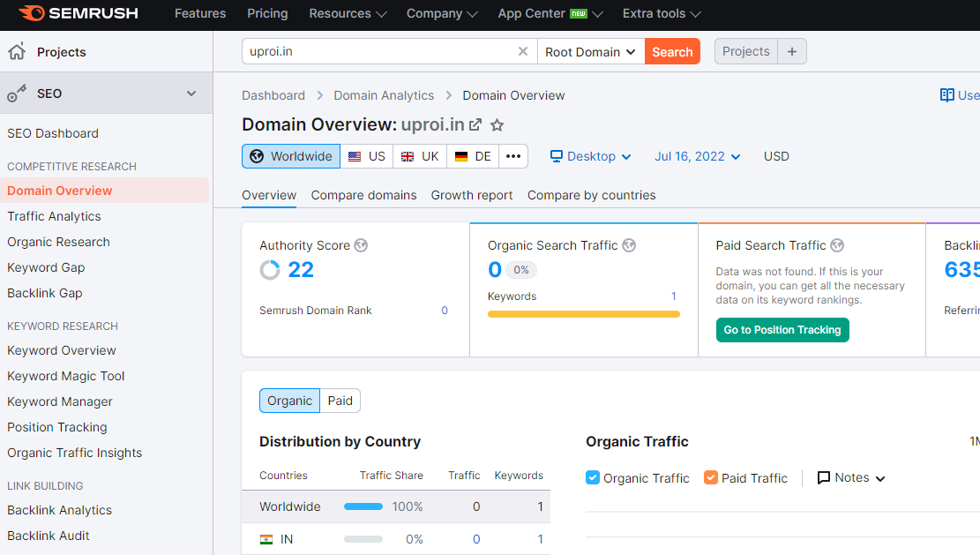Add a new project with plus button

(x=792, y=51)
